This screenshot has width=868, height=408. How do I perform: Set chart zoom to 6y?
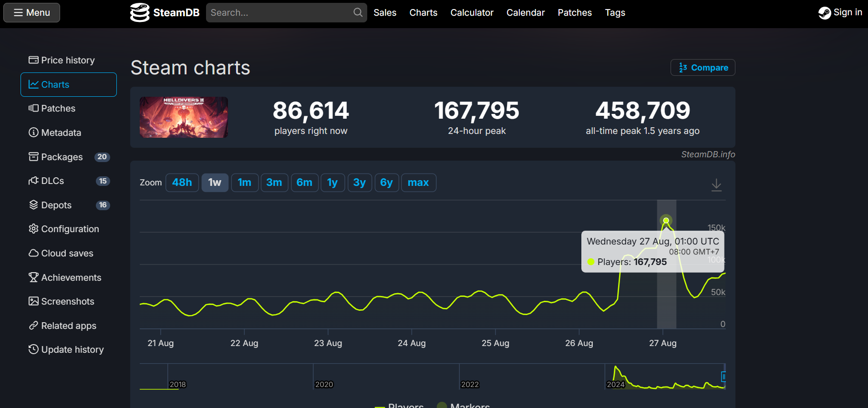coord(387,183)
